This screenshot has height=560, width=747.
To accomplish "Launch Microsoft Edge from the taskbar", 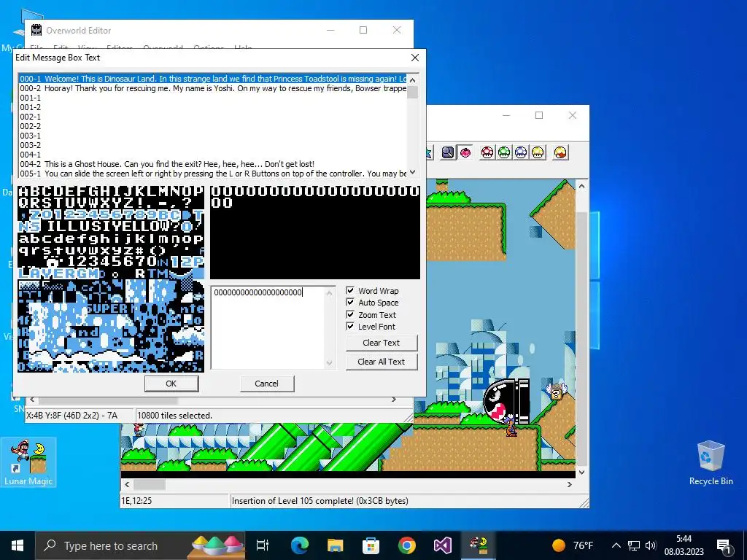I will pyautogui.click(x=300, y=545).
